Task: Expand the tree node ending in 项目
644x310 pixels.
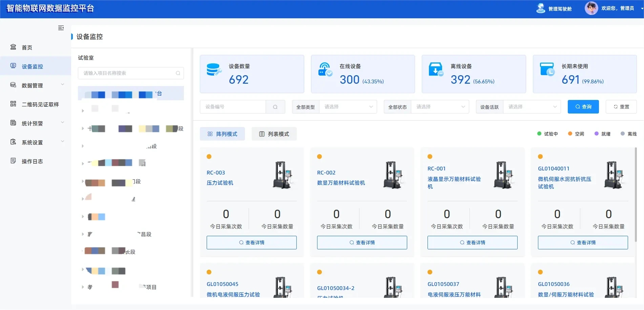Action: point(83,287)
